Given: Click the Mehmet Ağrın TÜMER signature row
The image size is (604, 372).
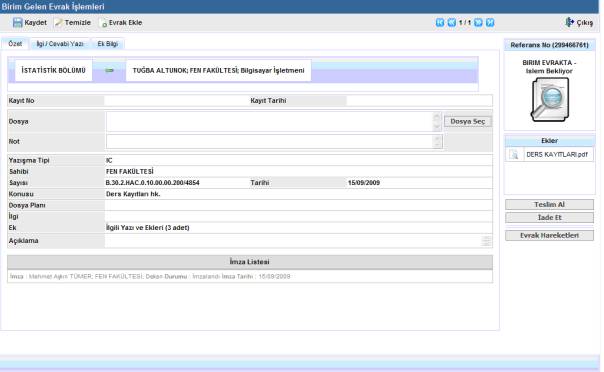Looking at the screenshot, I should 250,276.
